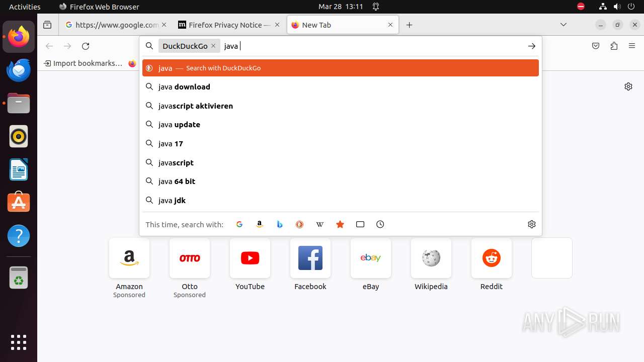Choose java jdk suggestion
This screenshot has height=362, width=644.
(341, 200)
